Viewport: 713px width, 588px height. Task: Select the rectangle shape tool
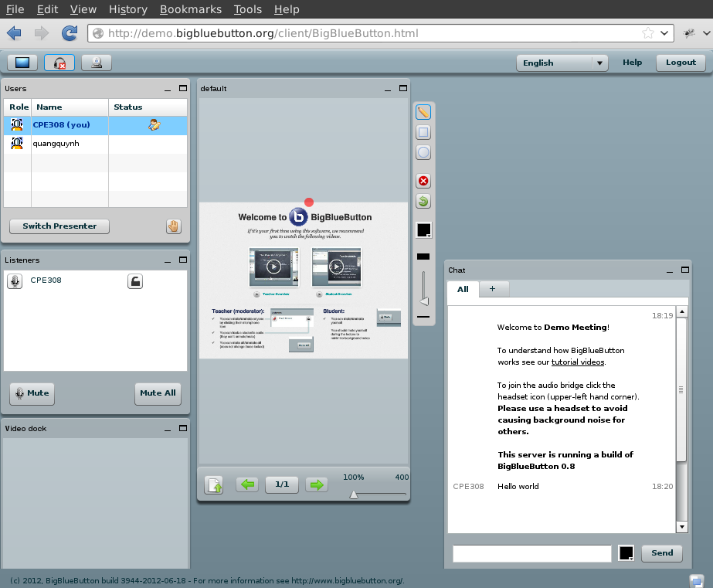[423, 133]
